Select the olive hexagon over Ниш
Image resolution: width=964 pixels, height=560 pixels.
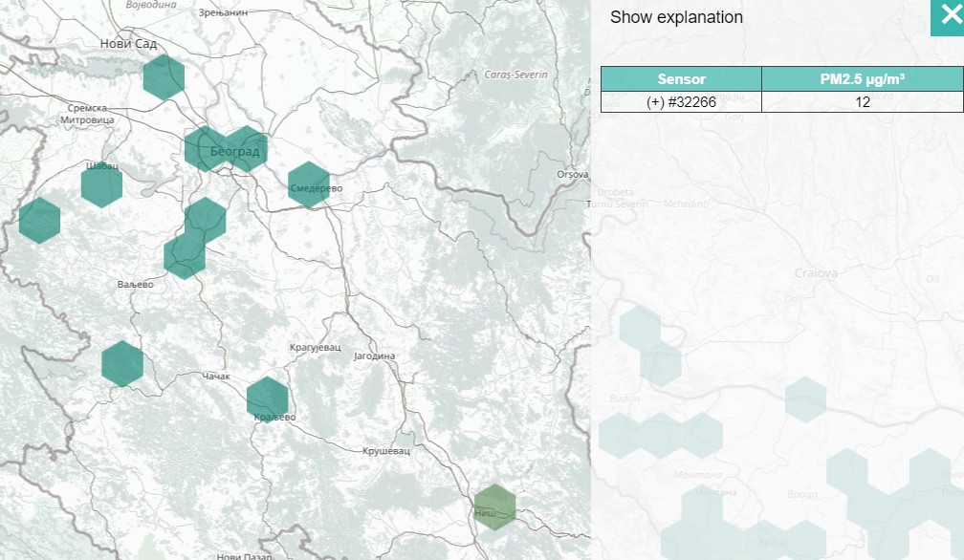pos(495,507)
